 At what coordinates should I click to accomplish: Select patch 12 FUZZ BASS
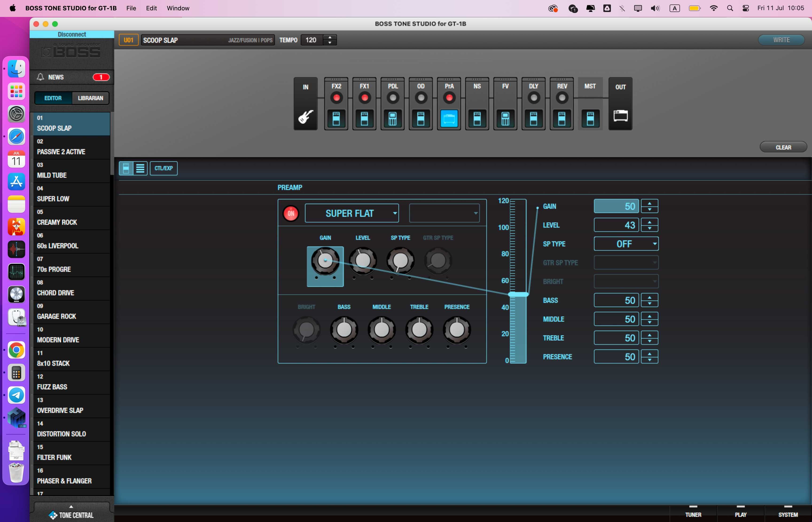(x=72, y=382)
